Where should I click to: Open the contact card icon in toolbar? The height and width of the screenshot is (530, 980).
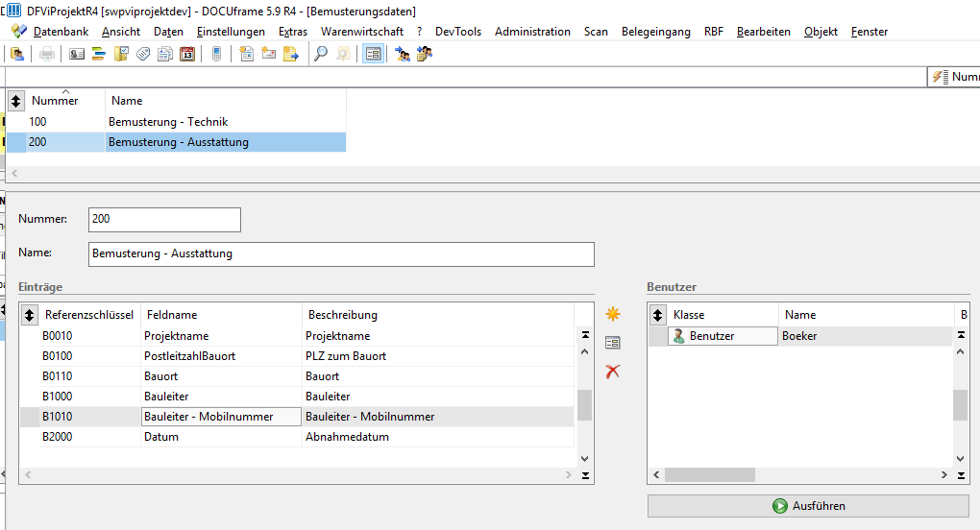(77, 55)
